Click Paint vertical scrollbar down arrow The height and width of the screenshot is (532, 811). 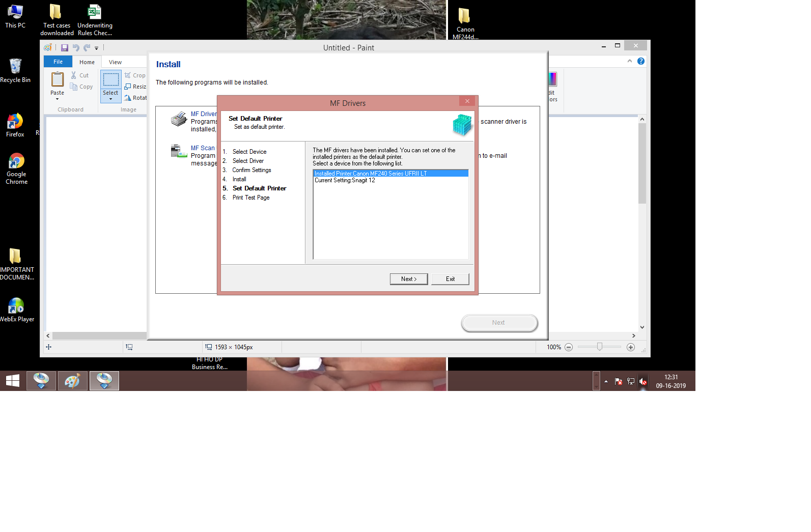click(642, 327)
